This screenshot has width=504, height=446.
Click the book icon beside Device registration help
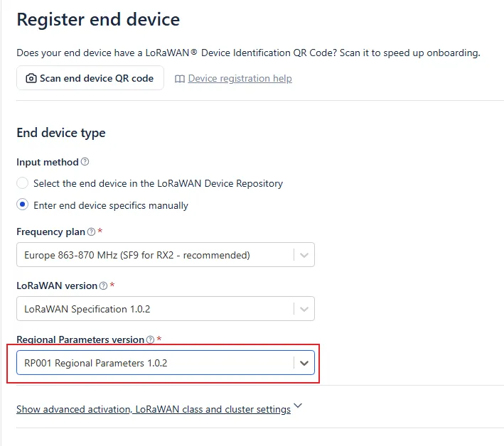pos(180,79)
